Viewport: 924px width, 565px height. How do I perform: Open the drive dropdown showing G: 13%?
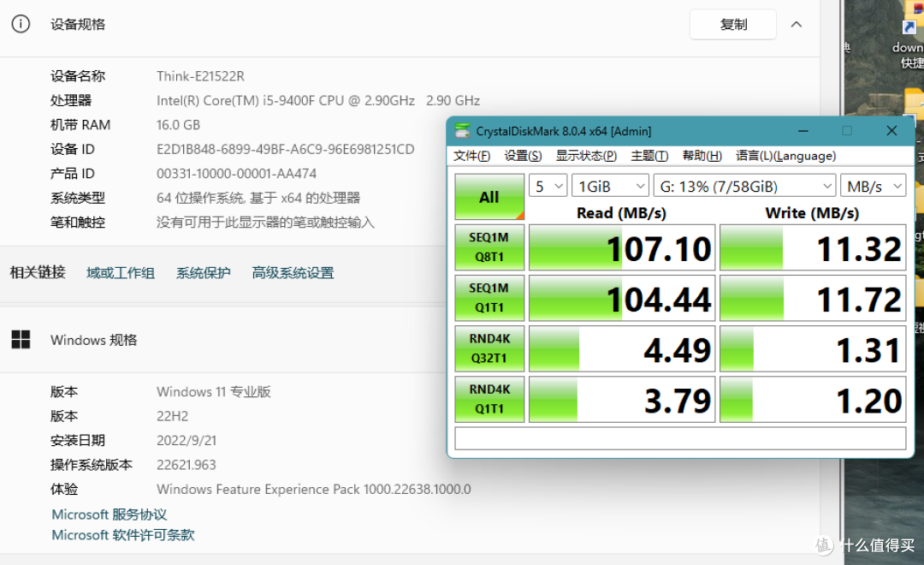tap(745, 187)
